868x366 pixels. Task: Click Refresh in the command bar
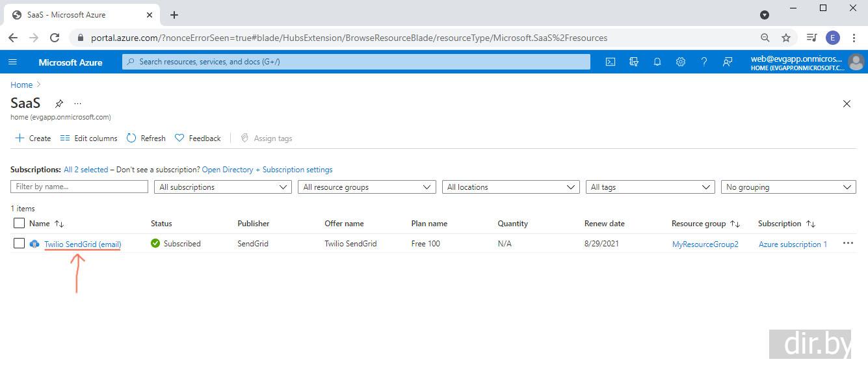coord(146,138)
